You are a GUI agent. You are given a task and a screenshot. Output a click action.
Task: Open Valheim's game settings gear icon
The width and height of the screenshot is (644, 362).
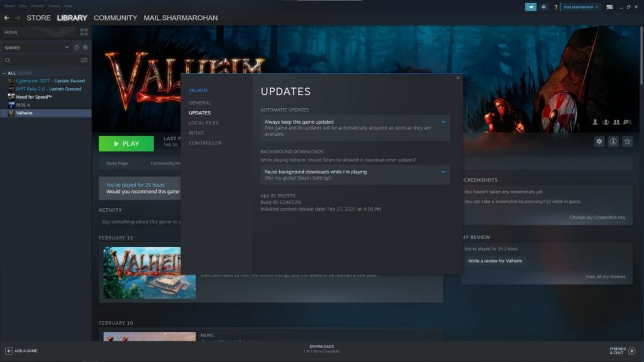pyautogui.click(x=599, y=141)
